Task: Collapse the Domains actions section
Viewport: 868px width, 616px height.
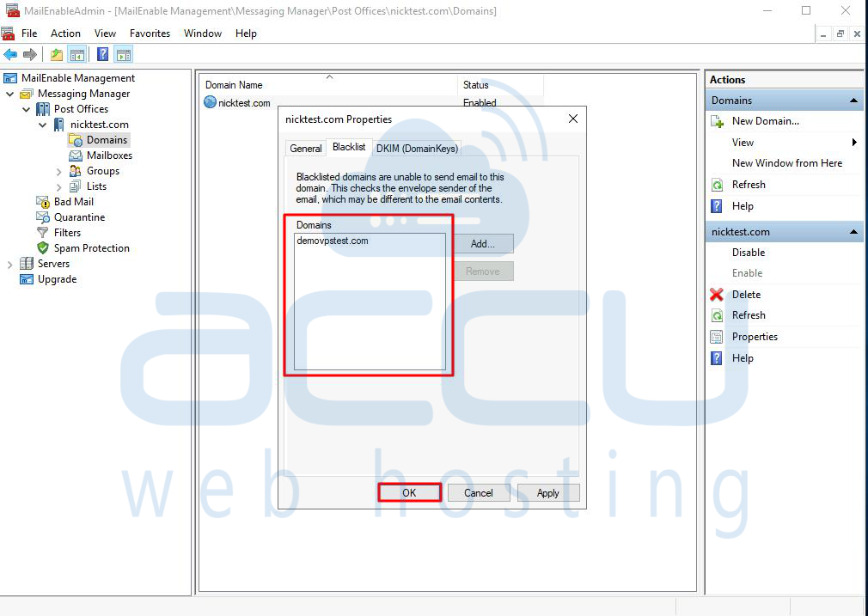Action: pyautogui.click(x=853, y=101)
